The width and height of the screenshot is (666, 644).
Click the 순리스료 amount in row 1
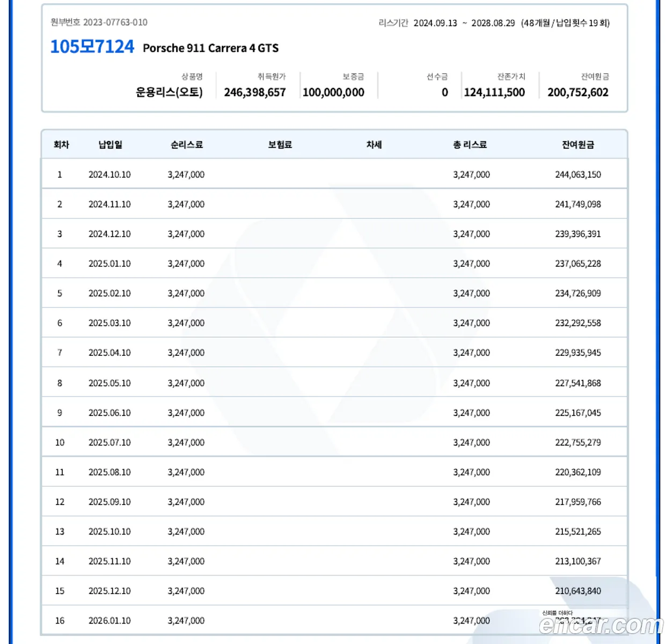coord(186,174)
